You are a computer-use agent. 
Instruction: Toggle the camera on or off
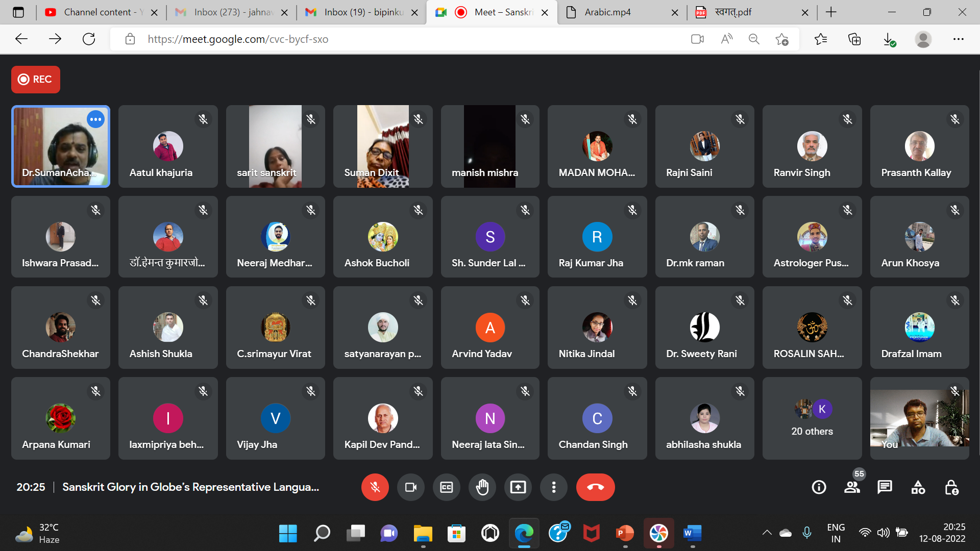pos(411,487)
